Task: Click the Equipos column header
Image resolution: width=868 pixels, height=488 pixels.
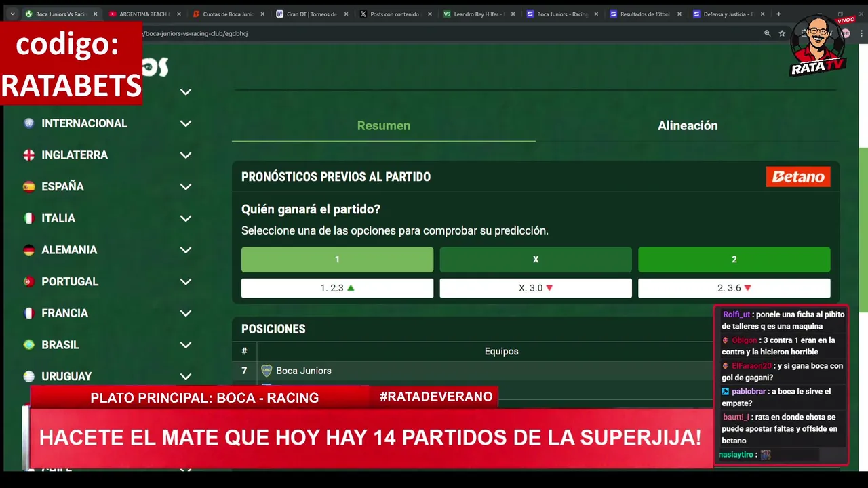Action: point(501,351)
